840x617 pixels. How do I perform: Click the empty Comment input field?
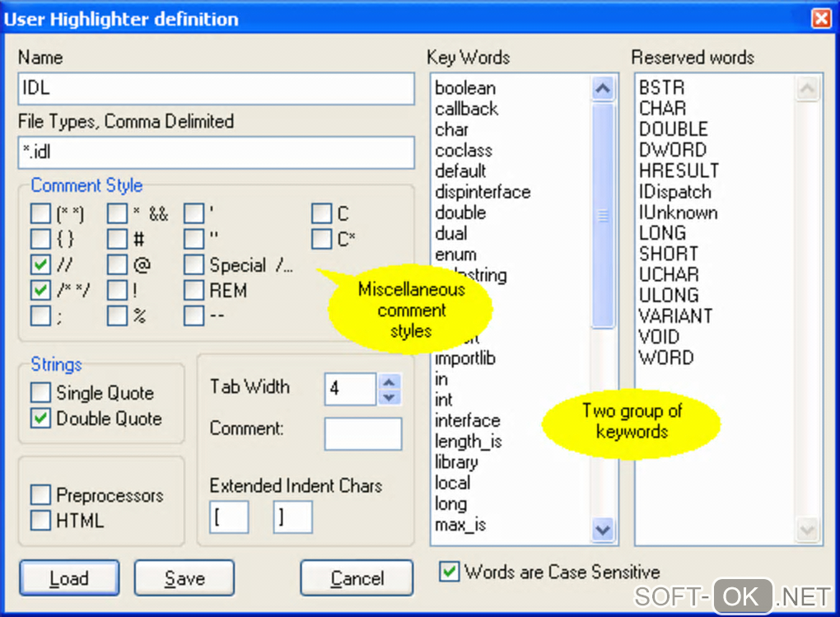(x=363, y=433)
